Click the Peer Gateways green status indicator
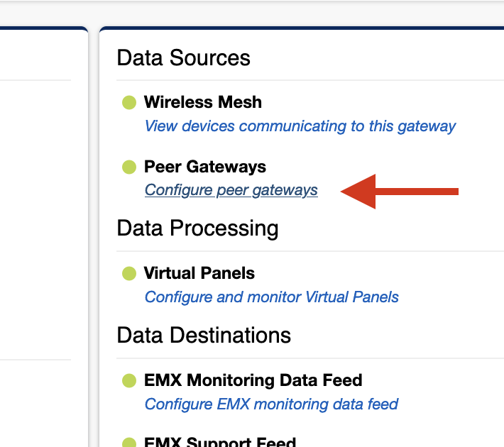 129,167
